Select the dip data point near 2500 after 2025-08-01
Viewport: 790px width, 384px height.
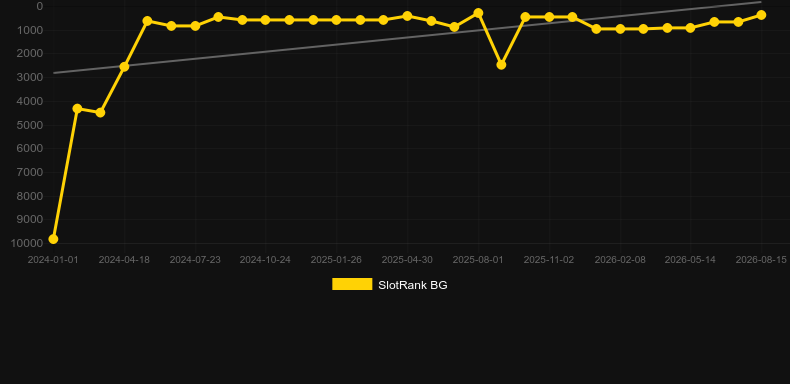(501, 65)
